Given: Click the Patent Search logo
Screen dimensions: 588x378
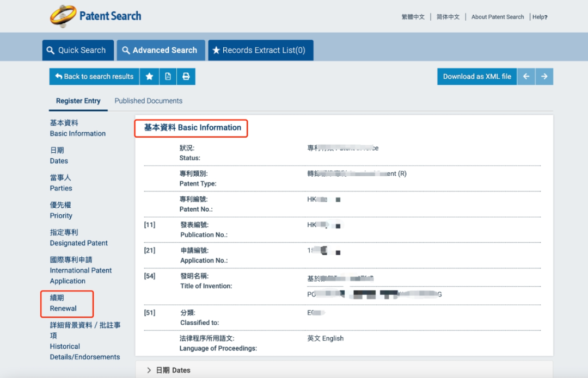Looking at the screenshot, I should coord(96,16).
